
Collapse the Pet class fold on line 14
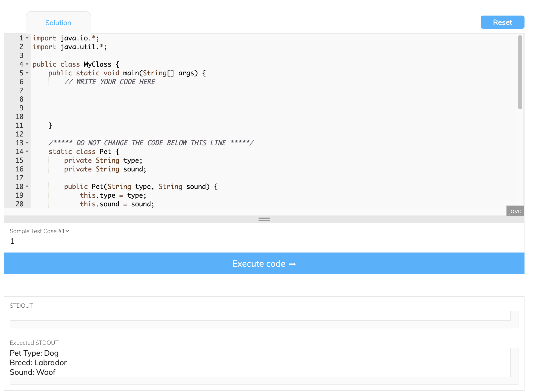pos(26,152)
